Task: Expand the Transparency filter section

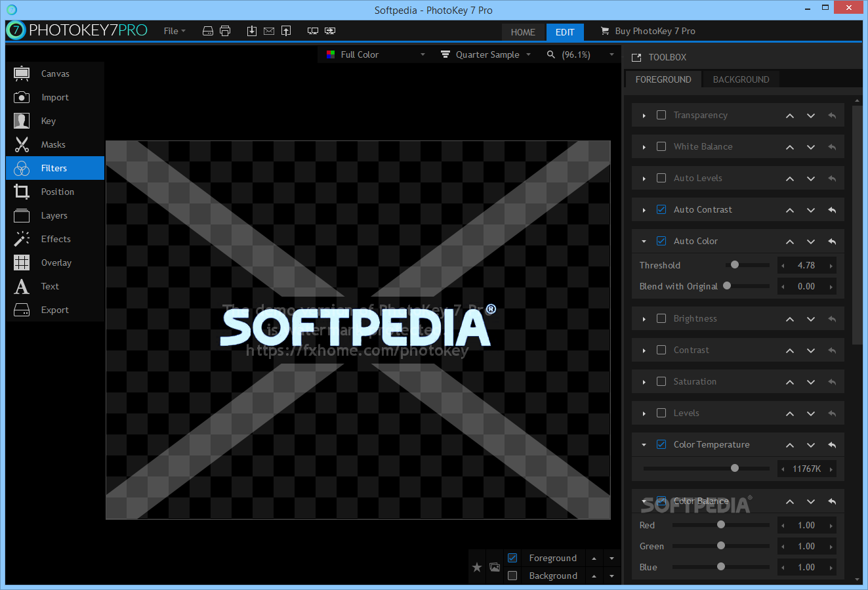Action: pyautogui.click(x=644, y=116)
